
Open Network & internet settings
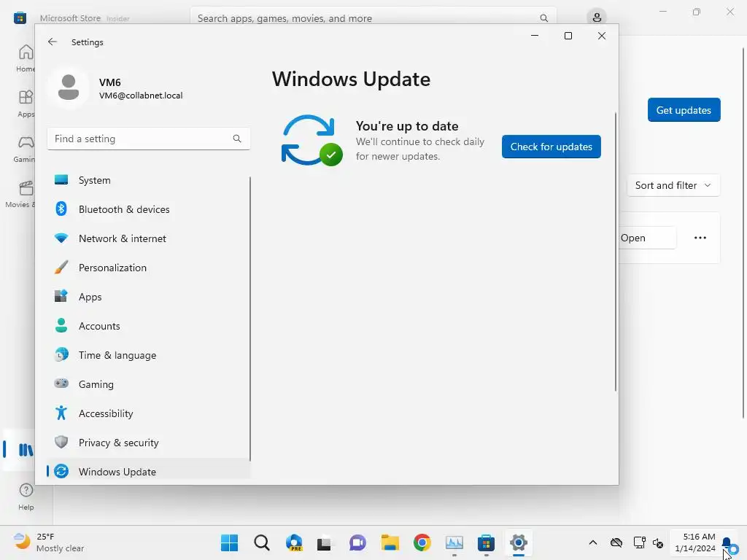coord(149,238)
